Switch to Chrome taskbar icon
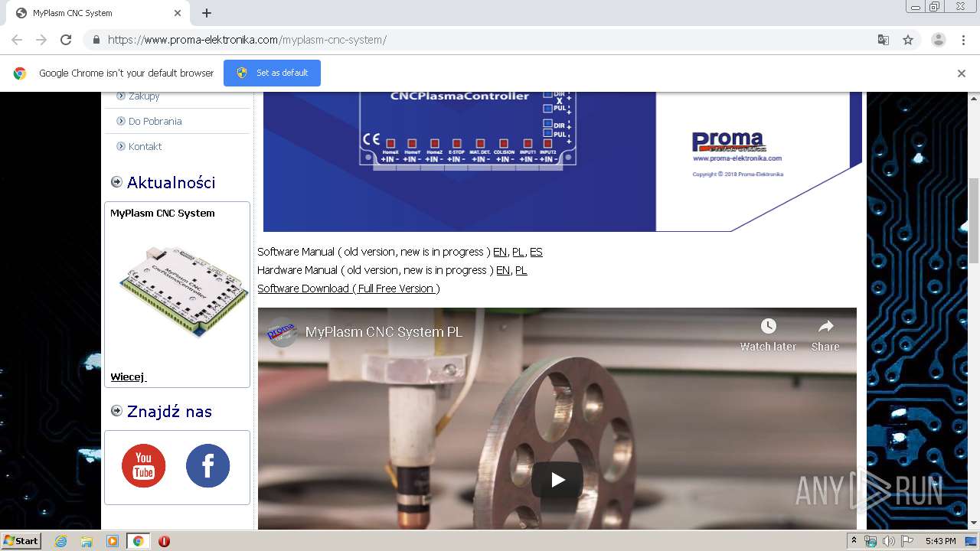The image size is (980, 551). (139, 541)
